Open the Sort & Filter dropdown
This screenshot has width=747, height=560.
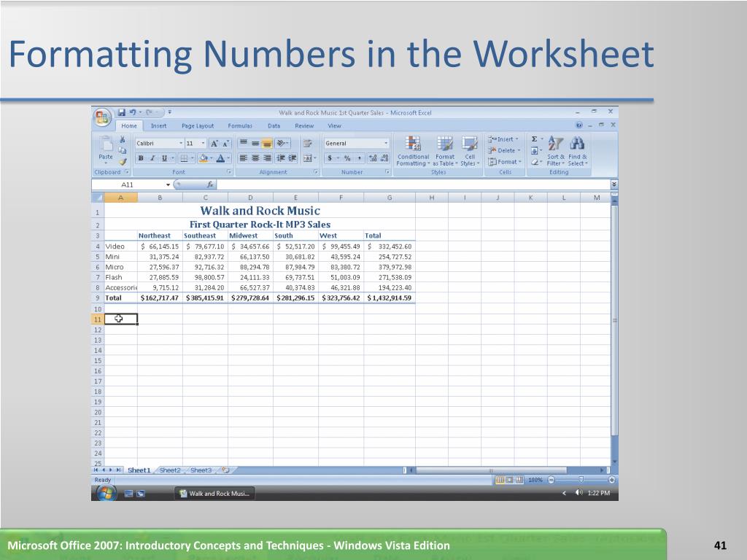pos(555,151)
